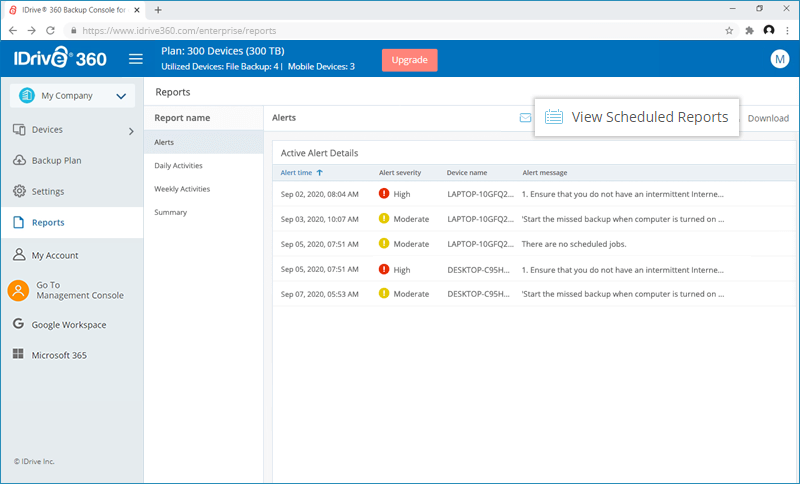The height and width of the screenshot is (484, 800).
Task: Click the scheduled reports calendar icon
Action: [554, 117]
